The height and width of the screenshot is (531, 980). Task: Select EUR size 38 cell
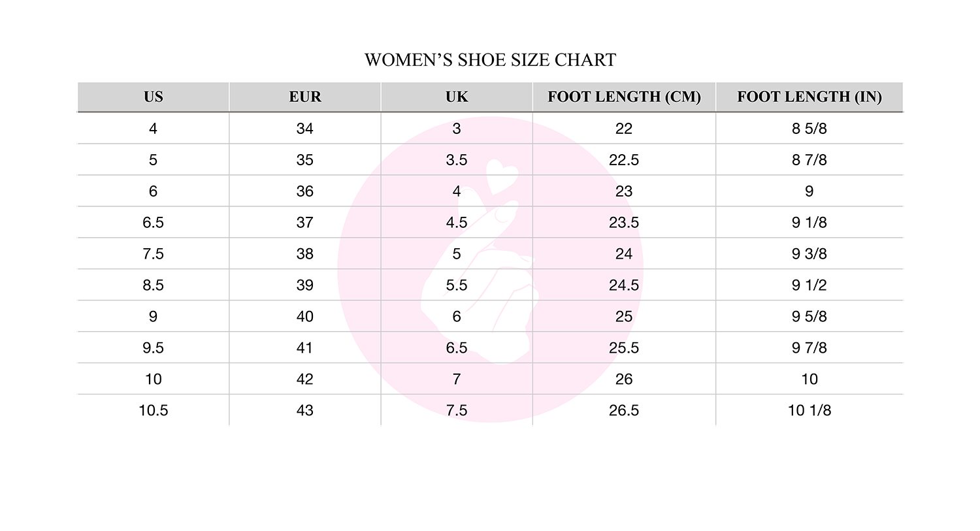pos(305,253)
